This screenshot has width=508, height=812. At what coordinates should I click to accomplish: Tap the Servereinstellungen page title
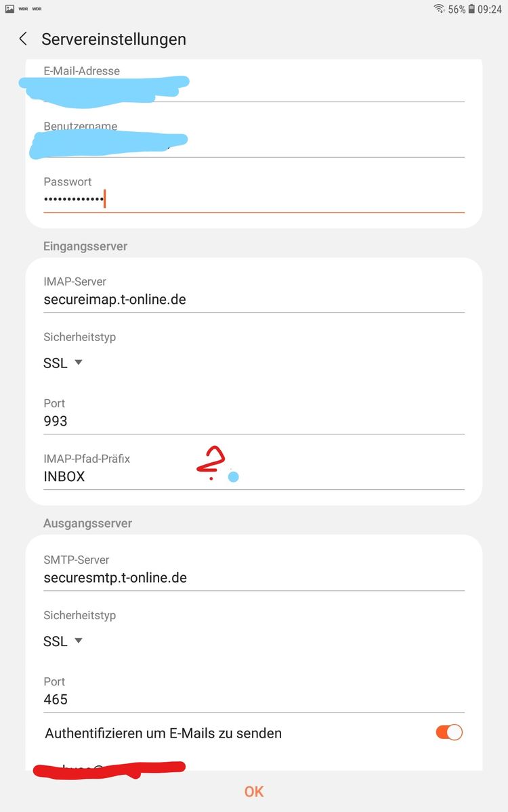pyautogui.click(x=114, y=39)
